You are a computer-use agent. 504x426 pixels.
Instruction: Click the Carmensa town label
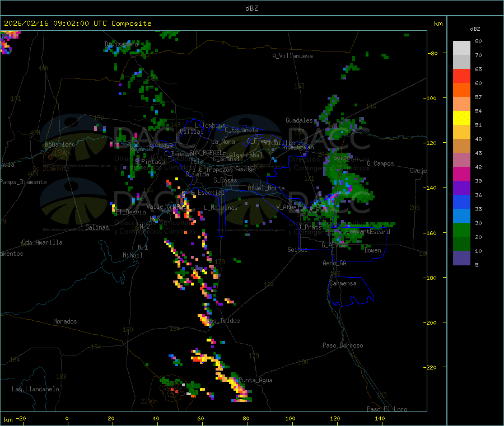coord(343,283)
